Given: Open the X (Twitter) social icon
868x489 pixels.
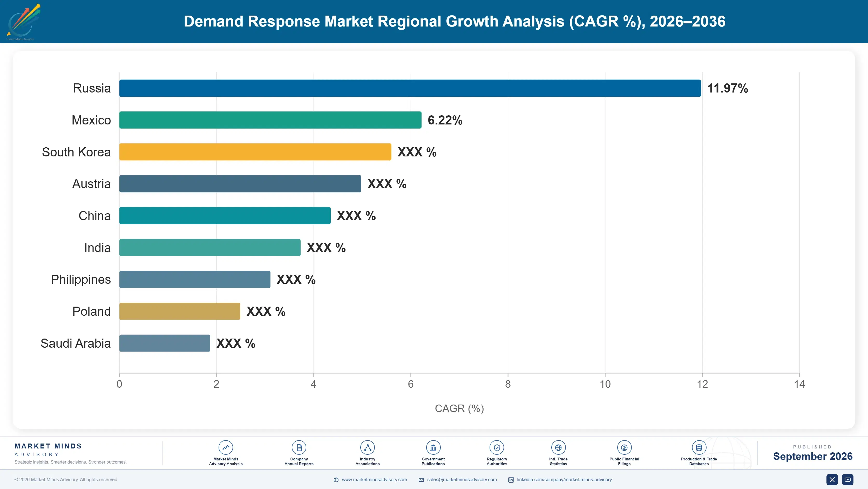Looking at the screenshot, I should point(832,480).
